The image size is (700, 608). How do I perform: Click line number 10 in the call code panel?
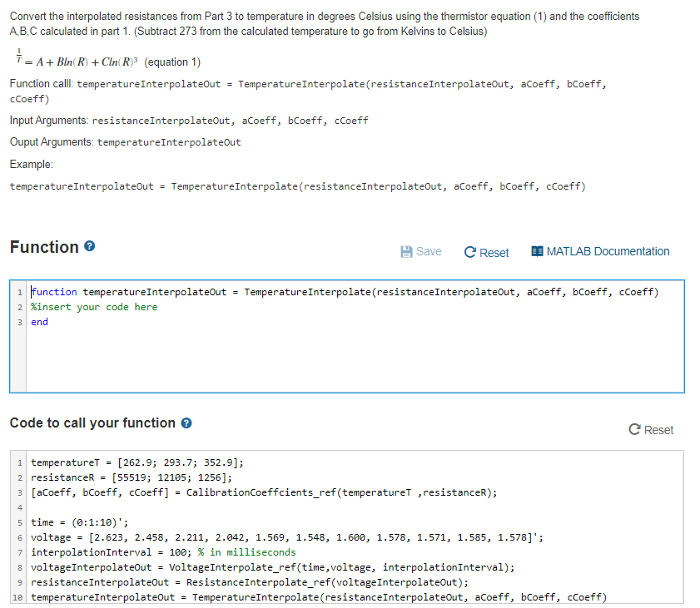[x=16, y=597]
